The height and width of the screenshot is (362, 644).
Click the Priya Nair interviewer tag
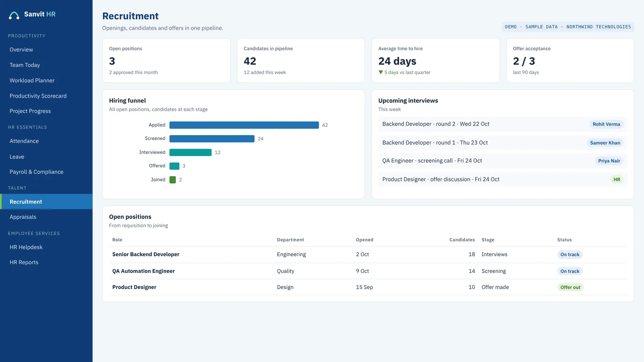(x=609, y=161)
